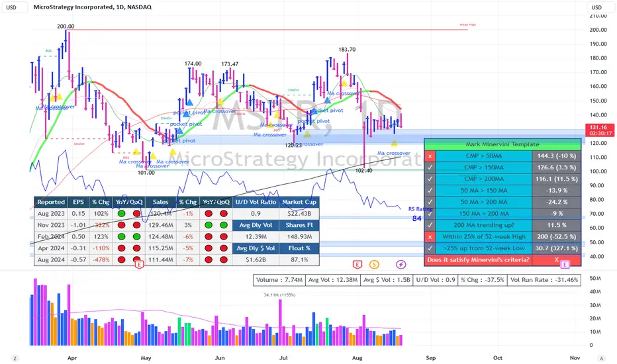Click the Nov label on the time axis
The image size is (617, 364).
575,358
